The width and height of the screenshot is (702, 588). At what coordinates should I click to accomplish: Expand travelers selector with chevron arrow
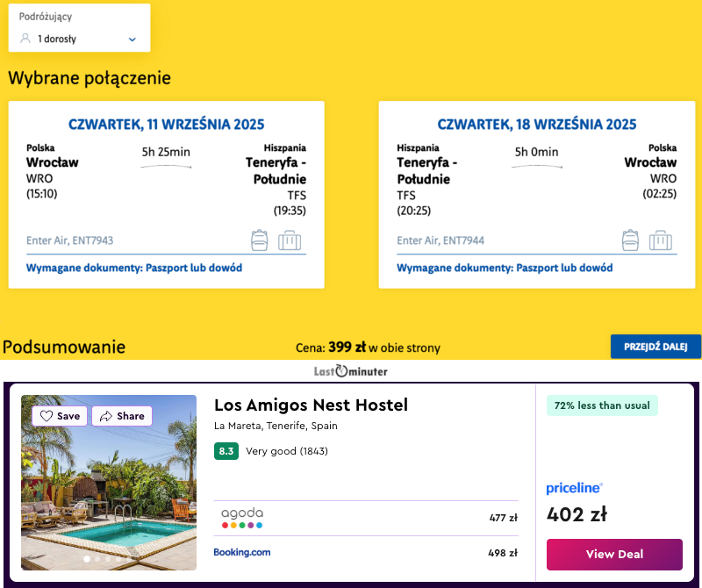133,39
